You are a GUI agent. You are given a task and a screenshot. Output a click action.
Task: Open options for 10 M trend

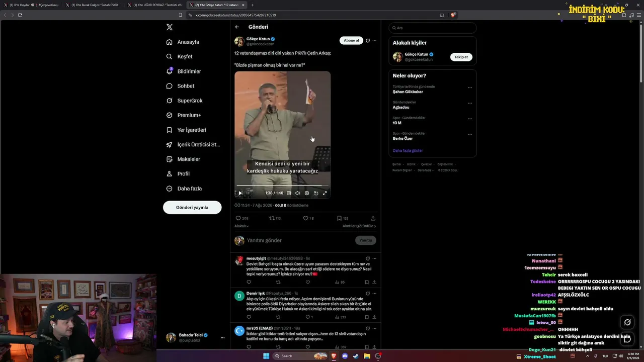click(470, 119)
